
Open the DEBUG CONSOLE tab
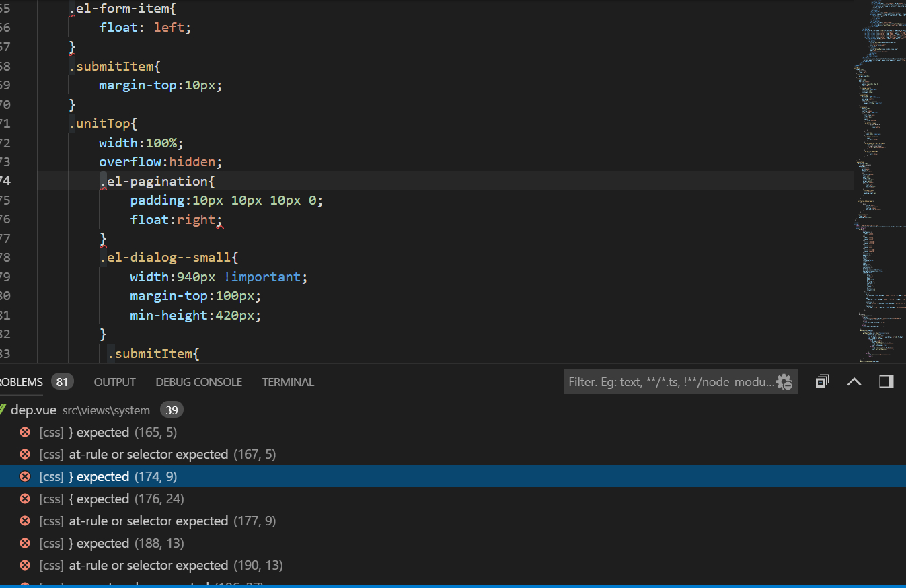pos(198,382)
